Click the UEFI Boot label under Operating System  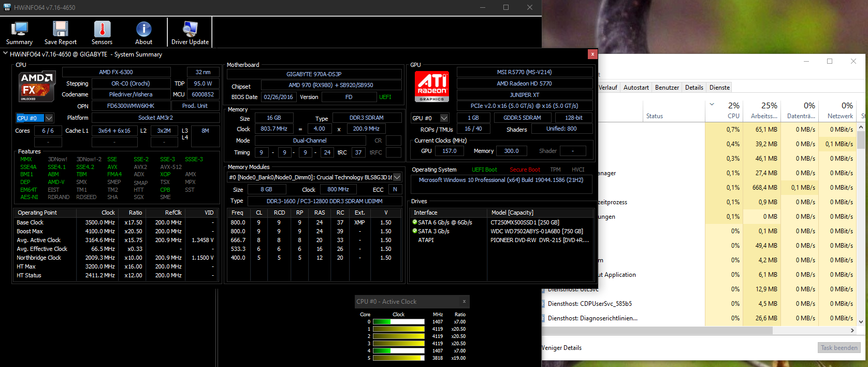(484, 170)
